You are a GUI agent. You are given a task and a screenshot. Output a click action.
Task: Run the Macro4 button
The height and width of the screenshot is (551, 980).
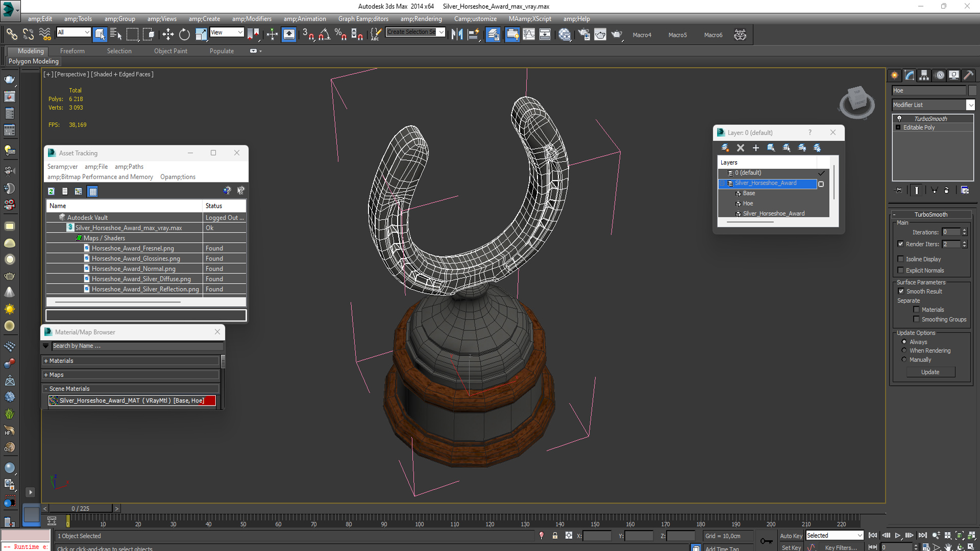pyautogui.click(x=642, y=35)
